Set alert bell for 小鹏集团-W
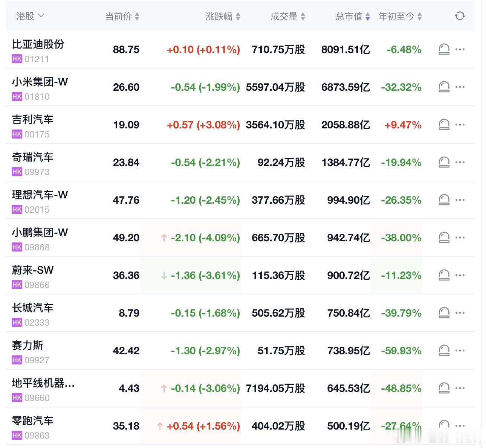486x448 pixels. pyautogui.click(x=444, y=238)
